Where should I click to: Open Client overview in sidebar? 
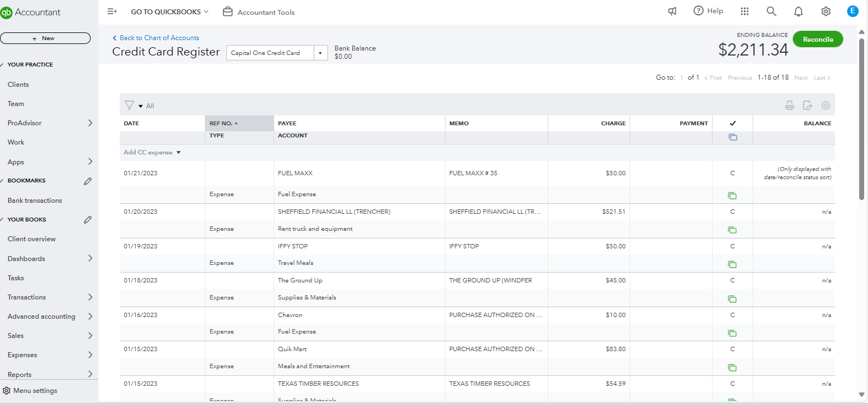[31, 239]
